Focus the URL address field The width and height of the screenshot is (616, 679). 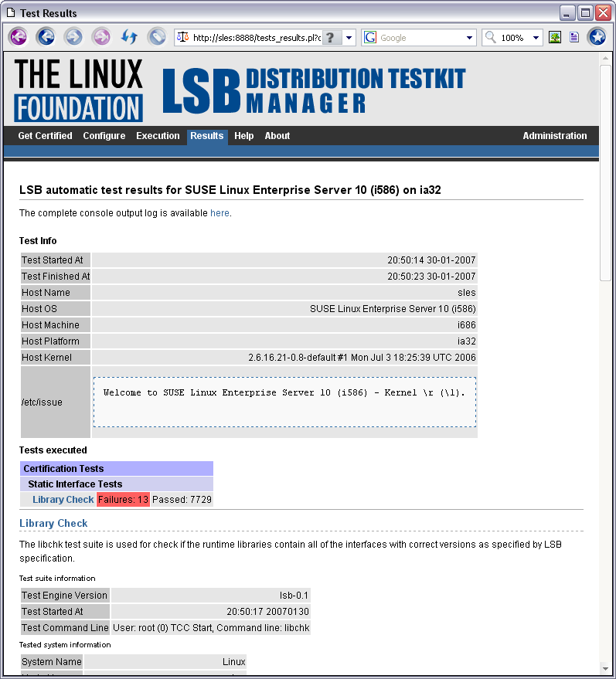pos(257,38)
